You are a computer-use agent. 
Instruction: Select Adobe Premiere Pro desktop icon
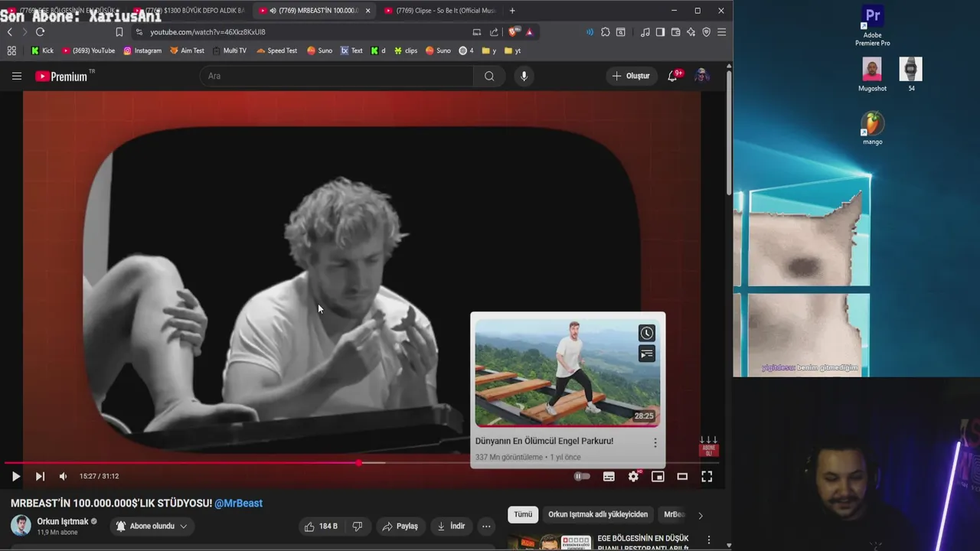[873, 26]
